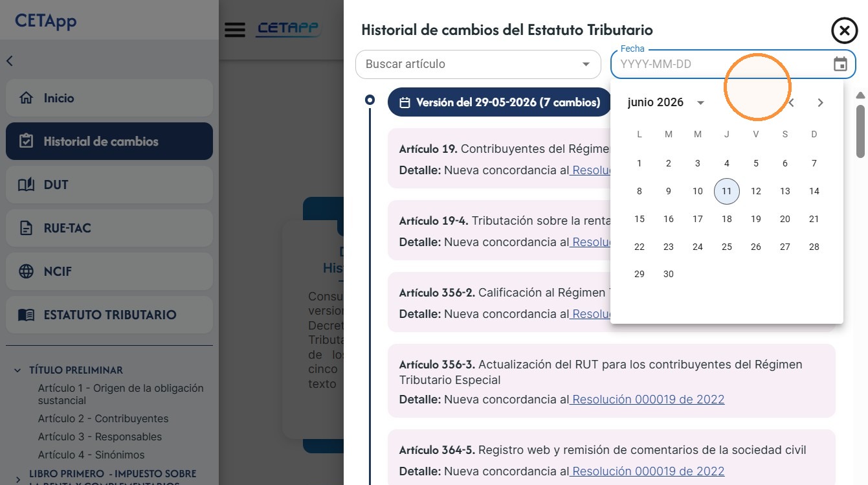This screenshot has width=868, height=485.
Task: Click the Artículo 356-3 change card title
Action: tap(601, 372)
